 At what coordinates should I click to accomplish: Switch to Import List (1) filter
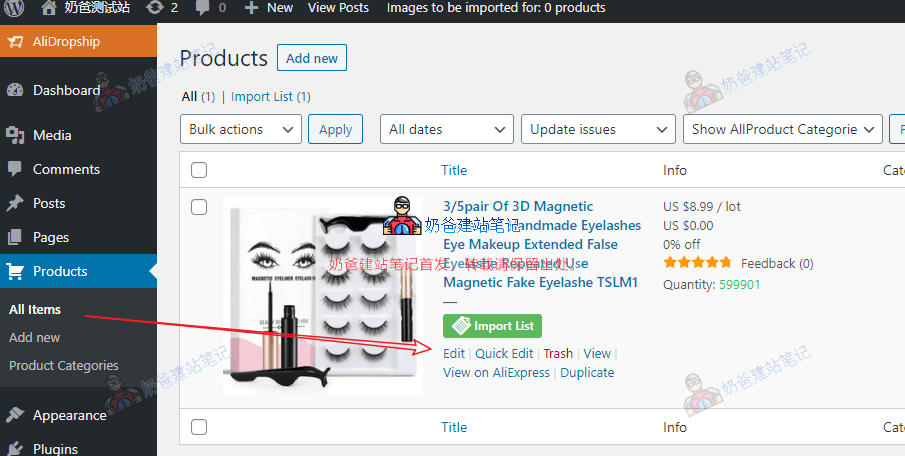pyautogui.click(x=270, y=97)
